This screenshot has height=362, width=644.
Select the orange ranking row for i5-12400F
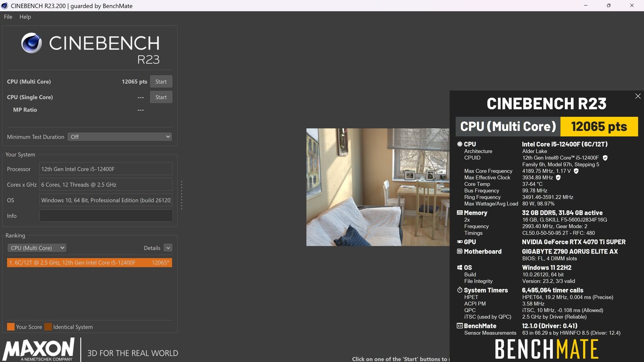tap(90, 263)
